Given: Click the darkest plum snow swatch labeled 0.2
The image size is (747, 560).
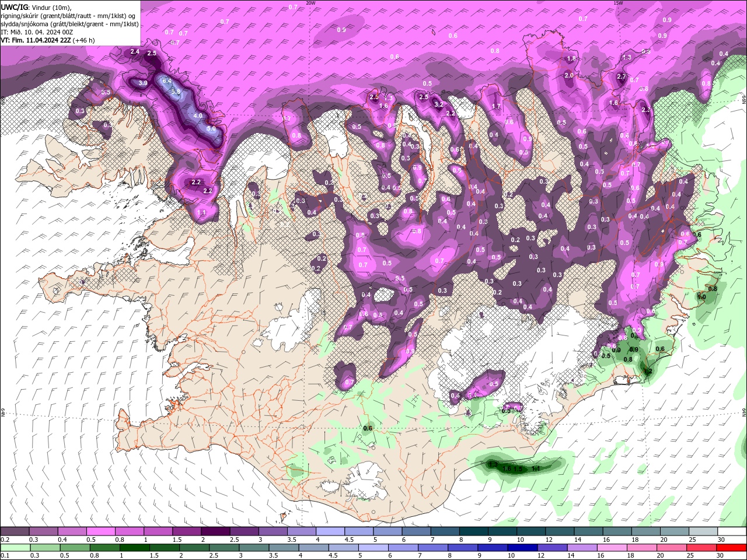Looking at the screenshot, I should tap(15, 531).
